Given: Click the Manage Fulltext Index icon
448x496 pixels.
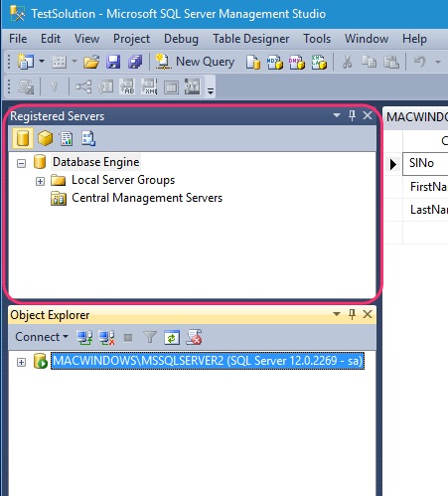Looking at the screenshot, I should pyautogui.click(x=127, y=86).
